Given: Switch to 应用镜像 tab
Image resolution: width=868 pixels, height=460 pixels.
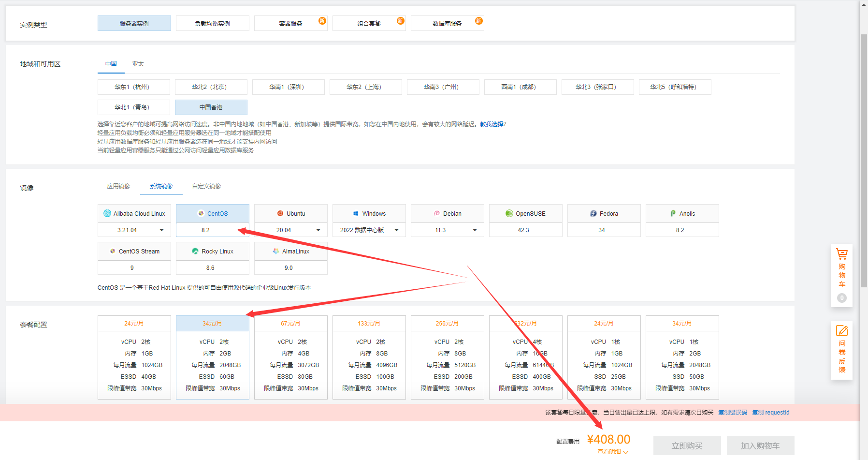Looking at the screenshot, I should [x=119, y=186].
